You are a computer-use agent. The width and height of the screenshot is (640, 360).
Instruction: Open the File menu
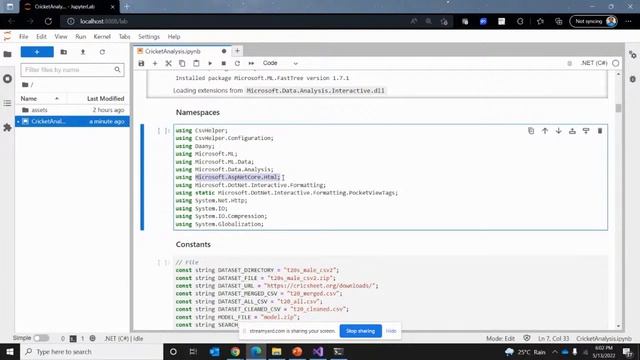24,36
